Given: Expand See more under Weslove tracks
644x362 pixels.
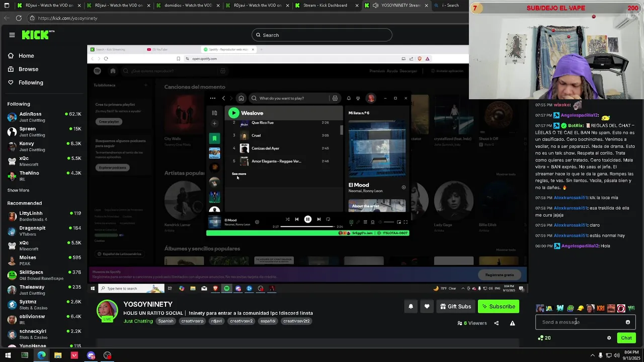Looking at the screenshot, I should point(239,174).
